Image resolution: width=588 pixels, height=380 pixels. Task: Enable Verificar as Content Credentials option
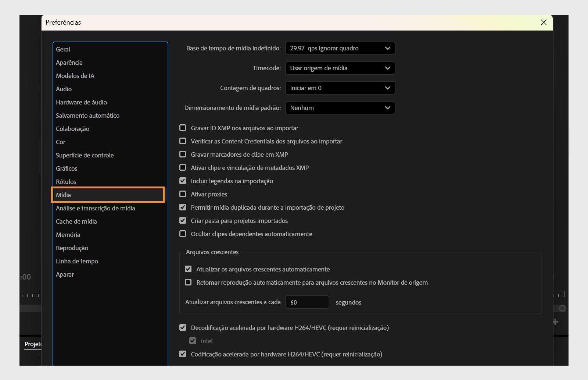(183, 141)
